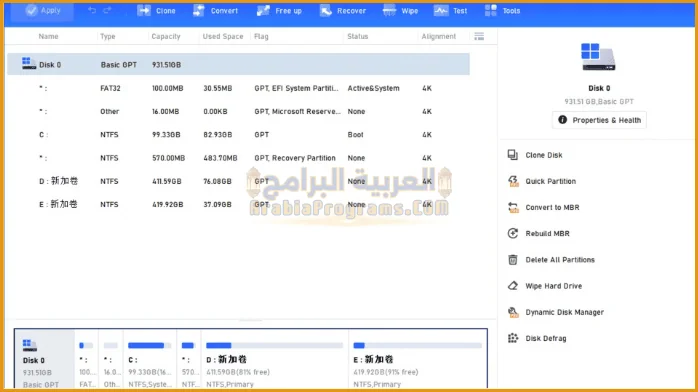Select the E: partition row in table
The height and width of the screenshot is (392, 698).
[238, 204]
